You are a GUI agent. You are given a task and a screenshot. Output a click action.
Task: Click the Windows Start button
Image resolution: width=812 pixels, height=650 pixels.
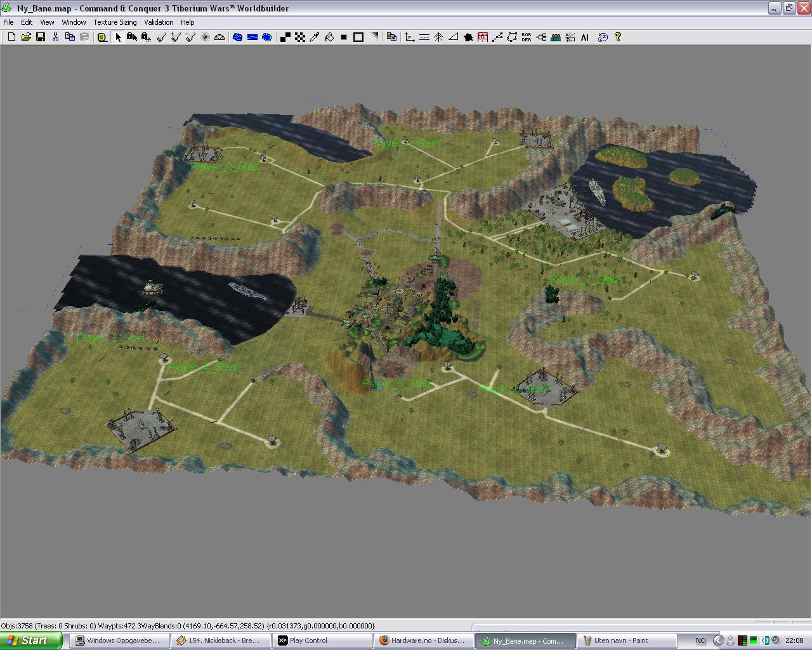(x=31, y=640)
